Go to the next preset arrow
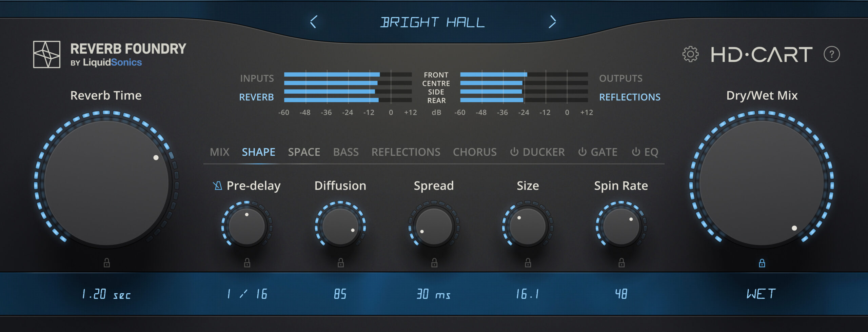Viewport: 868px width, 332px height. (553, 22)
